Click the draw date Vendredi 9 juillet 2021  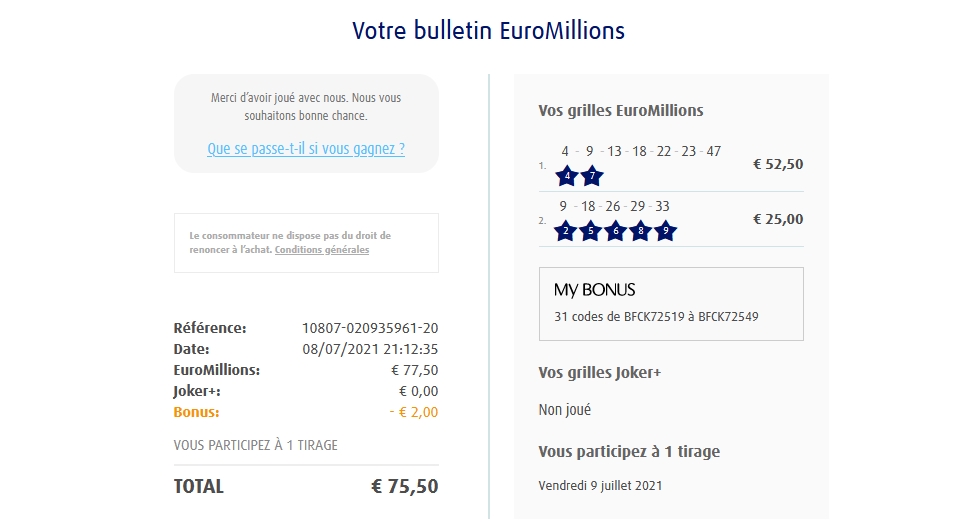[600, 486]
